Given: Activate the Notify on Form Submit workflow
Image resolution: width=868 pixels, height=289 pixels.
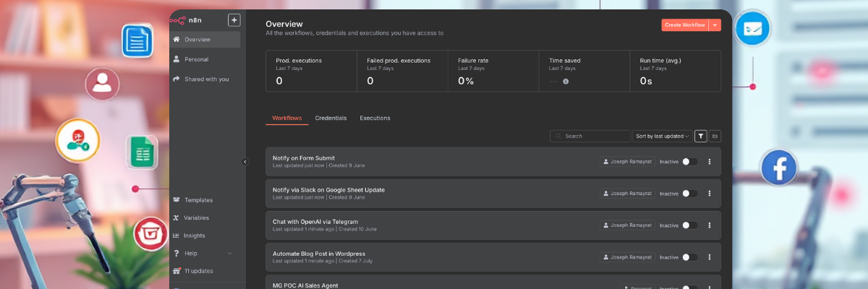Looking at the screenshot, I should [x=690, y=162].
